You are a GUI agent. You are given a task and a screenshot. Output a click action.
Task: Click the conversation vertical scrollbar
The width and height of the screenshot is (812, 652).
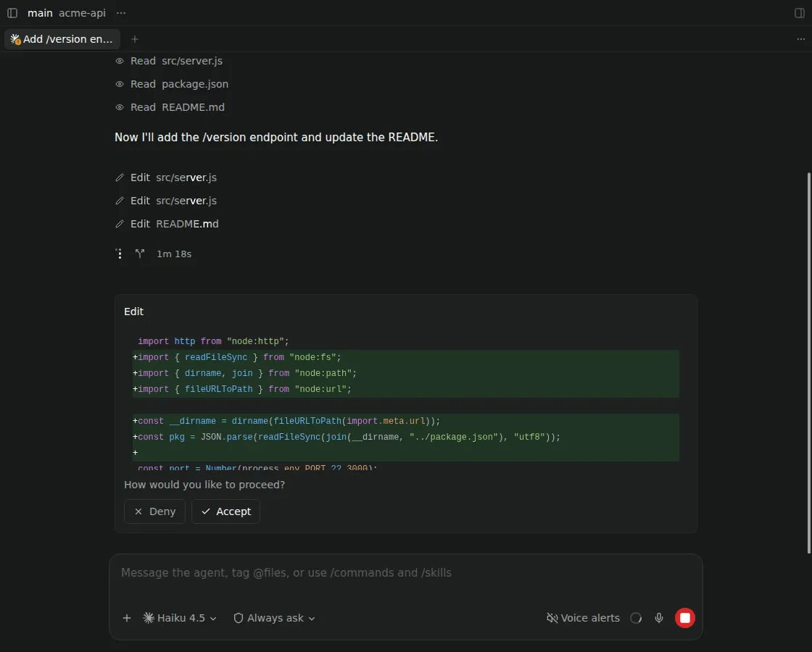tap(809, 362)
